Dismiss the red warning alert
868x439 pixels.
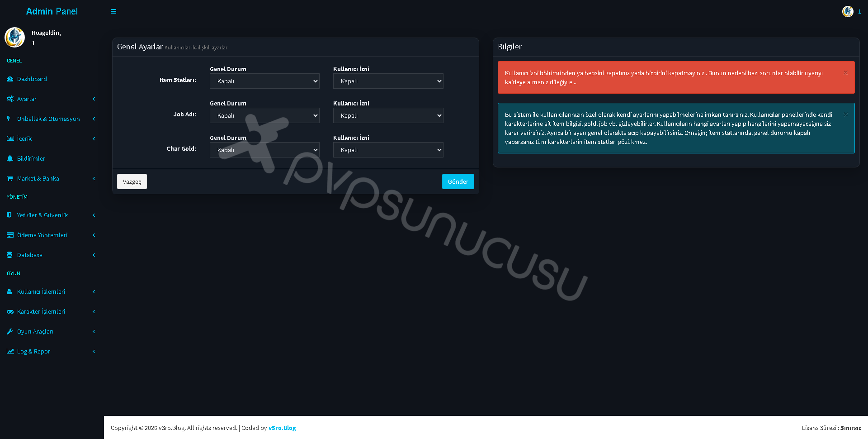(x=845, y=72)
